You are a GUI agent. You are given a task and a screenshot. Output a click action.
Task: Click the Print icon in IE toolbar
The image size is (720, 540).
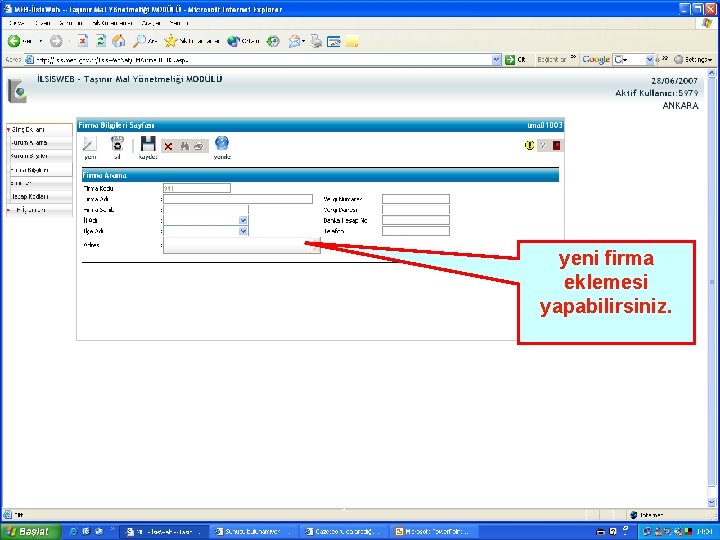316,41
